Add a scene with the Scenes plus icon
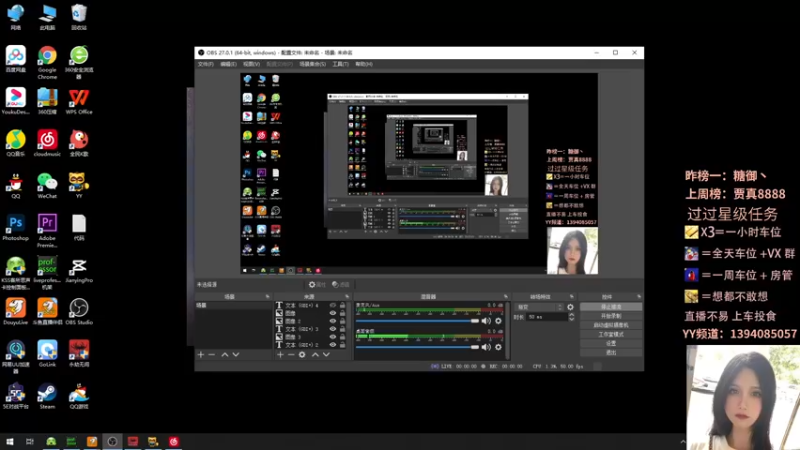Screen dimensions: 800x450 [201, 354]
